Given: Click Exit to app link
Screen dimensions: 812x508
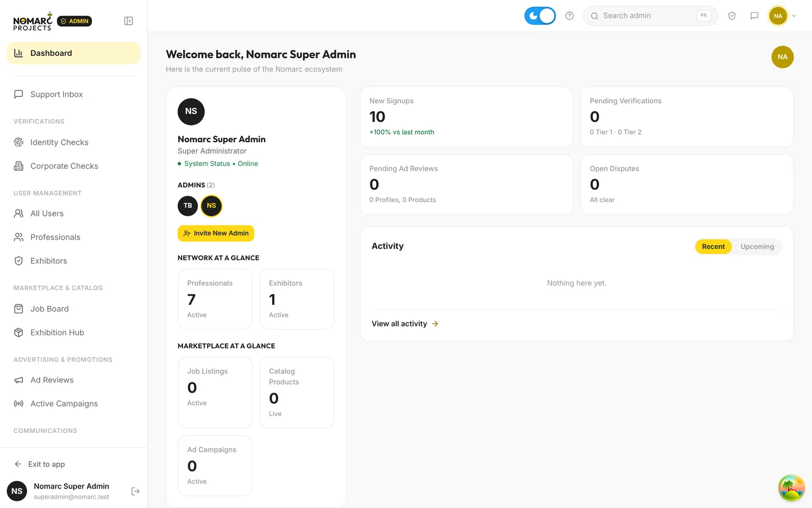Looking at the screenshot, I should (x=40, y=464).
